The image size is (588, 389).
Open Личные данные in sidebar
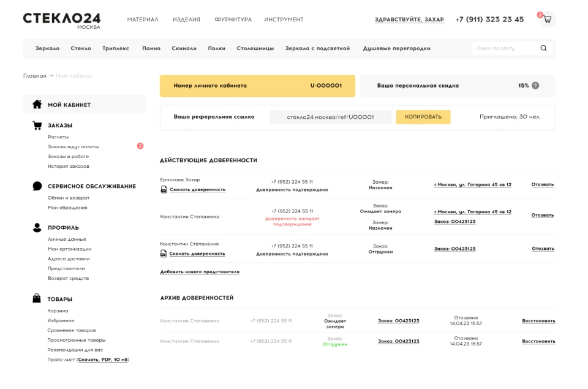click(67, 239)
